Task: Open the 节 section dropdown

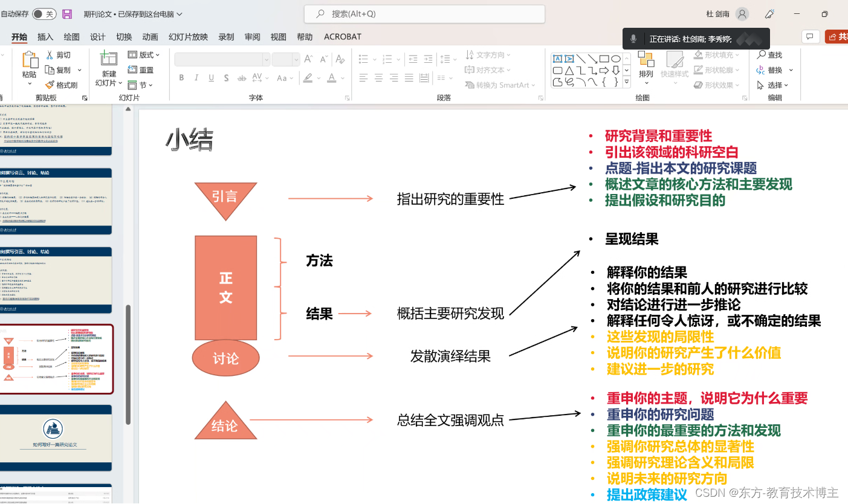Action: pos(140,85)
